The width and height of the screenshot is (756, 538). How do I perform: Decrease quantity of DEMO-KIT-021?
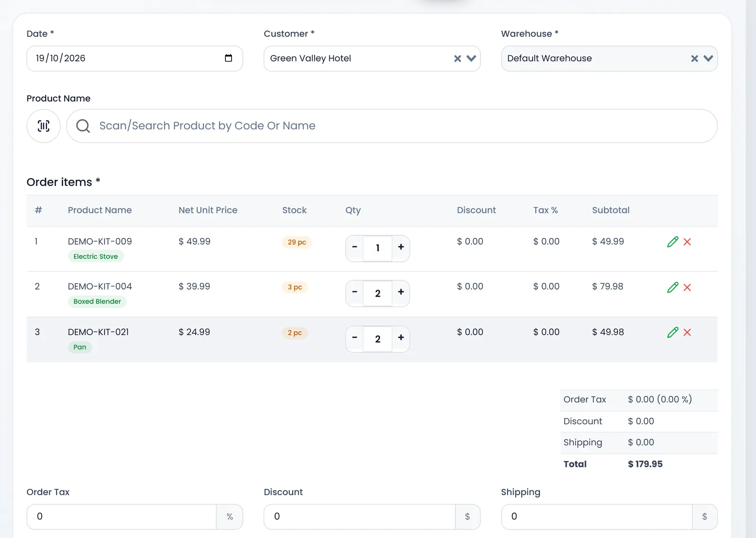tap(355, 338)
